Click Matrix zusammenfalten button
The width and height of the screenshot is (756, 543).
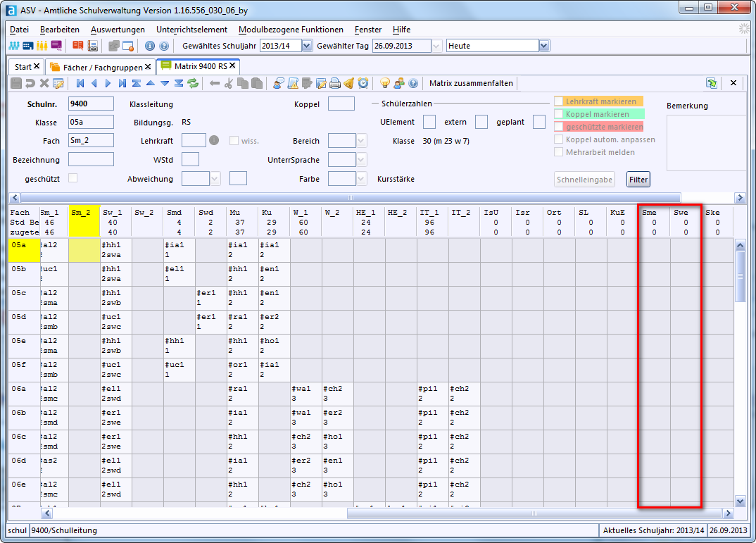[x=471, y=83]
